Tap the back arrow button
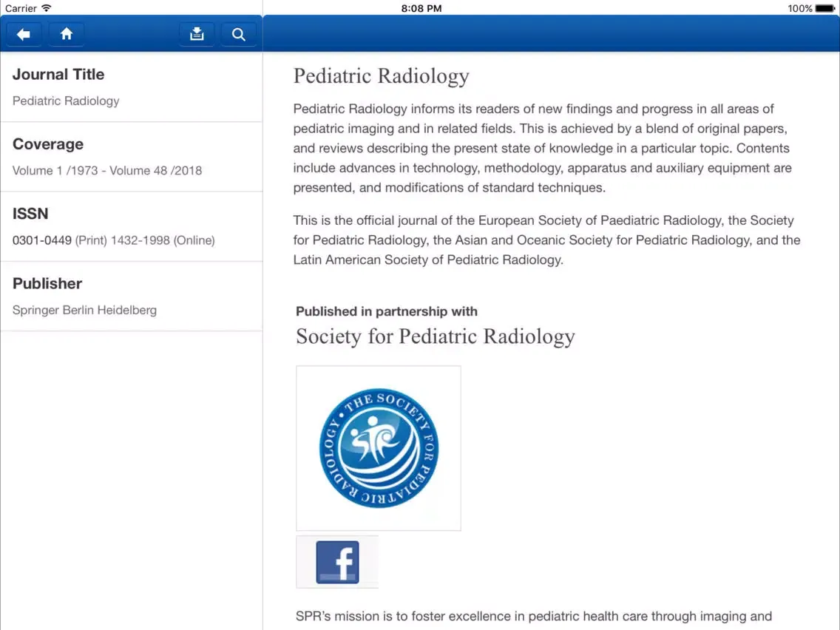The height and width of the screenshot is (630, 840). 24,34
